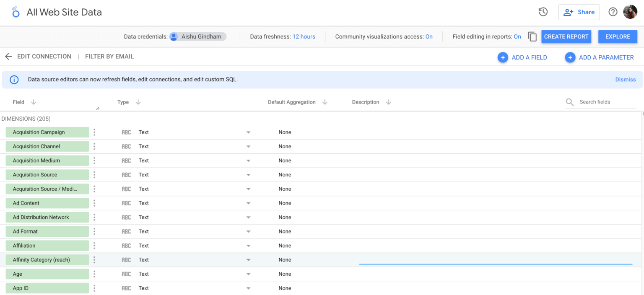Viewport: 644px width, 295px height.
Task: Open the EDIT CONNECTION menu item
Action: (44, 56)
